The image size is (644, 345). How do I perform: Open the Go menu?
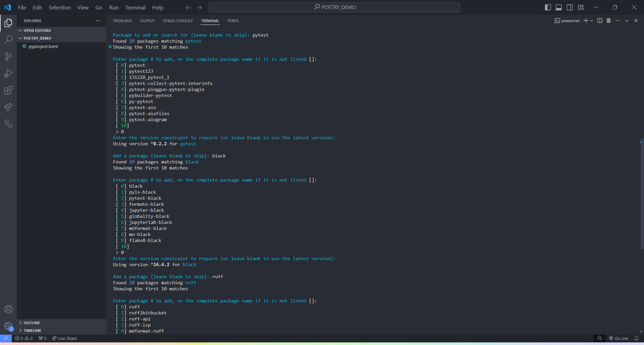pyautogui.click(x=99, y=7)
